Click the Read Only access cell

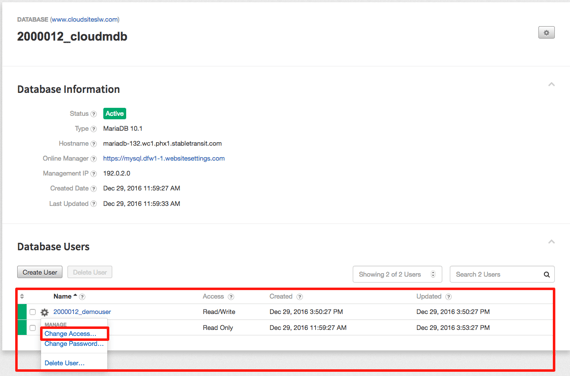[218, 328]
